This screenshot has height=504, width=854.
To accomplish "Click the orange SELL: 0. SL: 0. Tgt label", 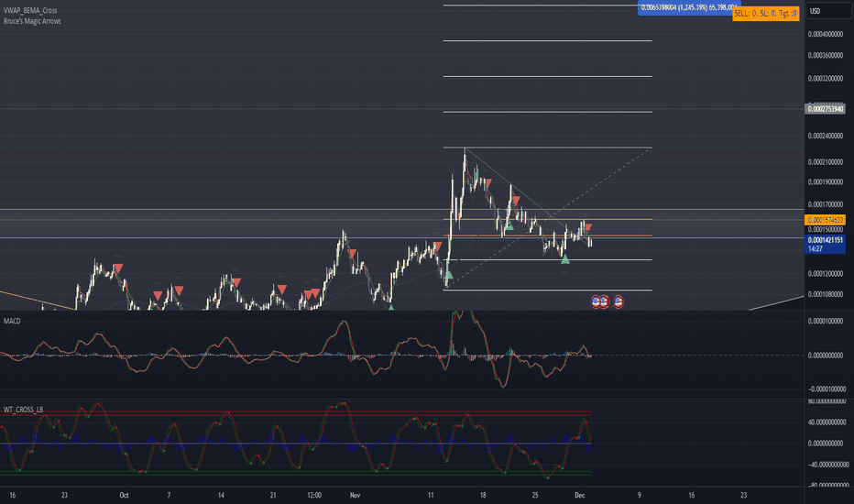I will click(x=766, y=14).
